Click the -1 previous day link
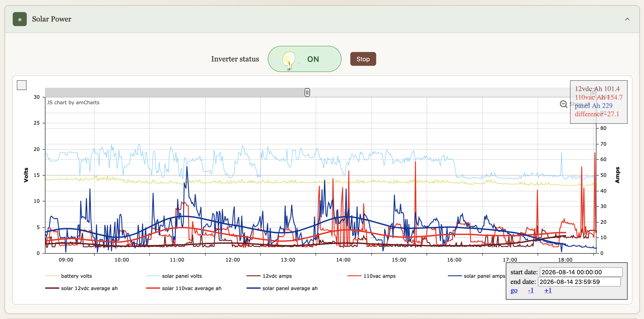The height and width of the screenshot is (319, 644). [x=531, y=290]
